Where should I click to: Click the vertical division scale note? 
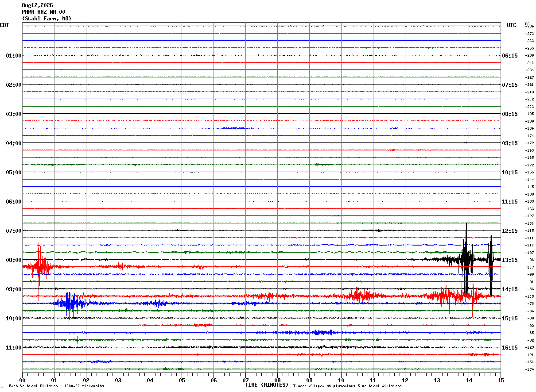pyautogui.click(x=56, y=386)
